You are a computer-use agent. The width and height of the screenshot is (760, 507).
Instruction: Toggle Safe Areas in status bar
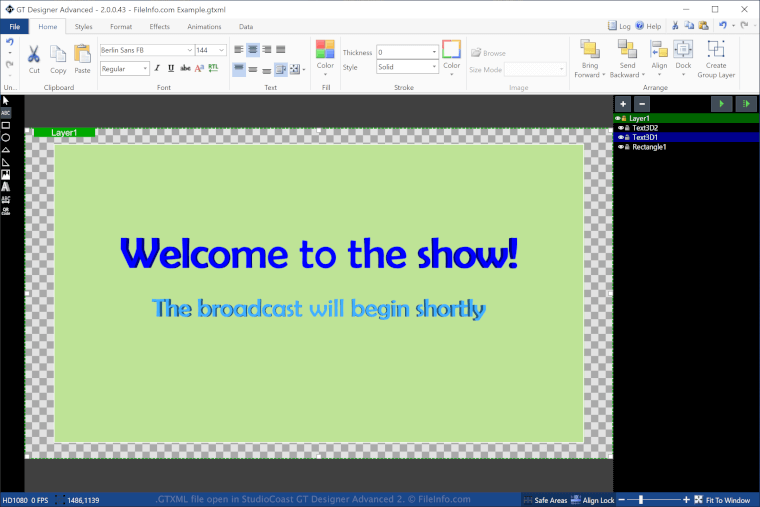(545, 500)
